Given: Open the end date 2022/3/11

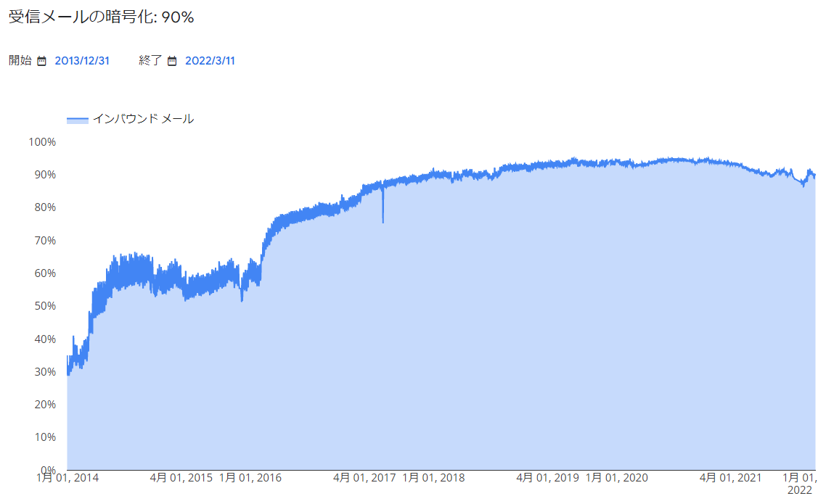Looking at the screenshot, I should (210, 61).
